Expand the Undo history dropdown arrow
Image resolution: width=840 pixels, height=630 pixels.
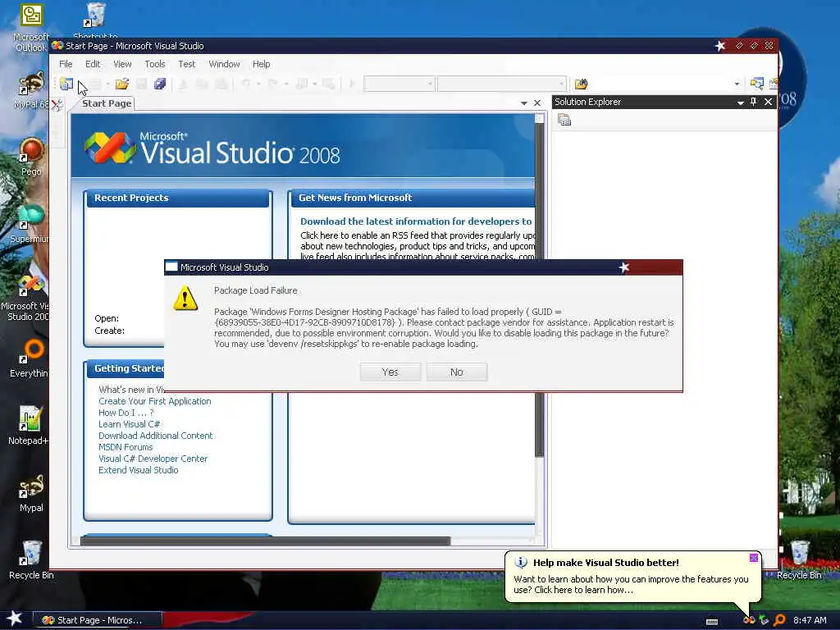(x=258, y=84)
